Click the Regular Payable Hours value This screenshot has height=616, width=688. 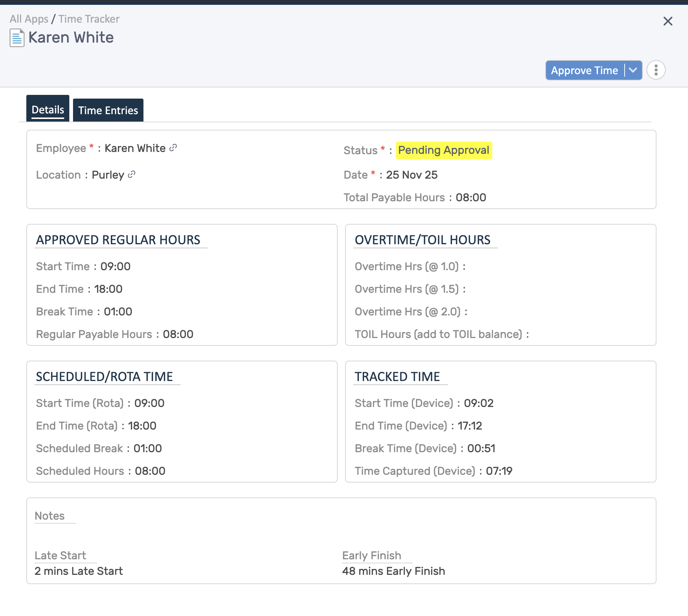pyautogui.click(x=178, y=334)
